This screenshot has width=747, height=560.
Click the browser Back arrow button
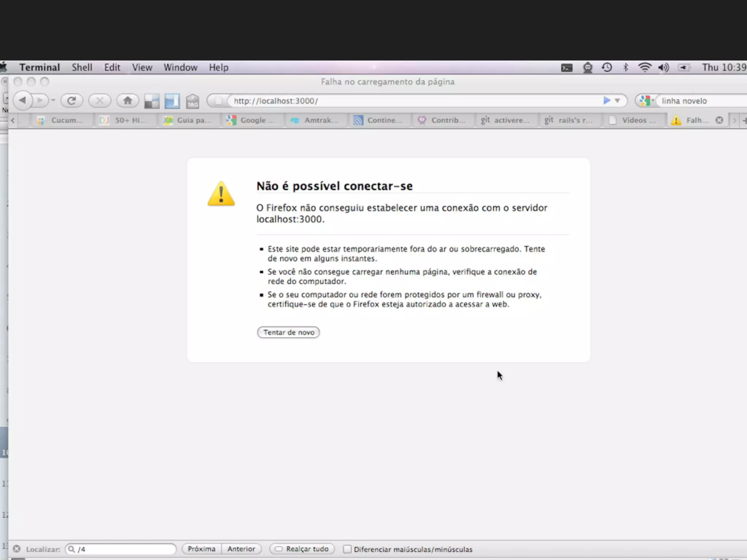tap(23, 100)
